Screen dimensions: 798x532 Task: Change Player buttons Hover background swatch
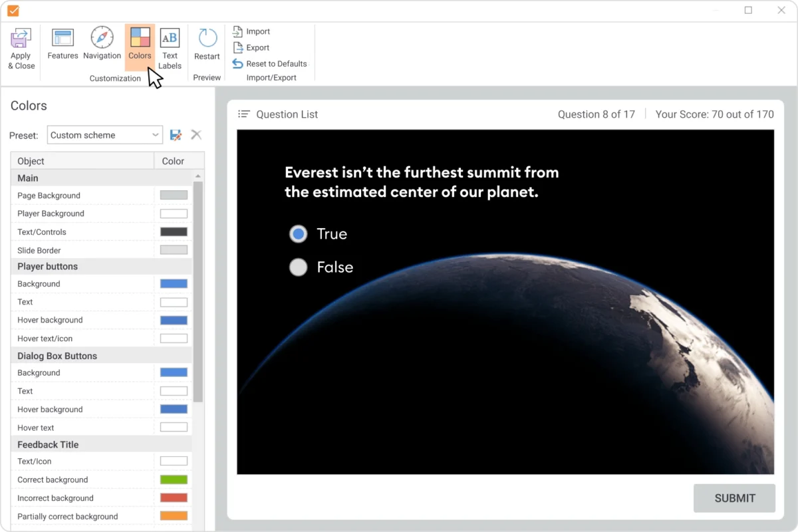[x=174, y=320]
